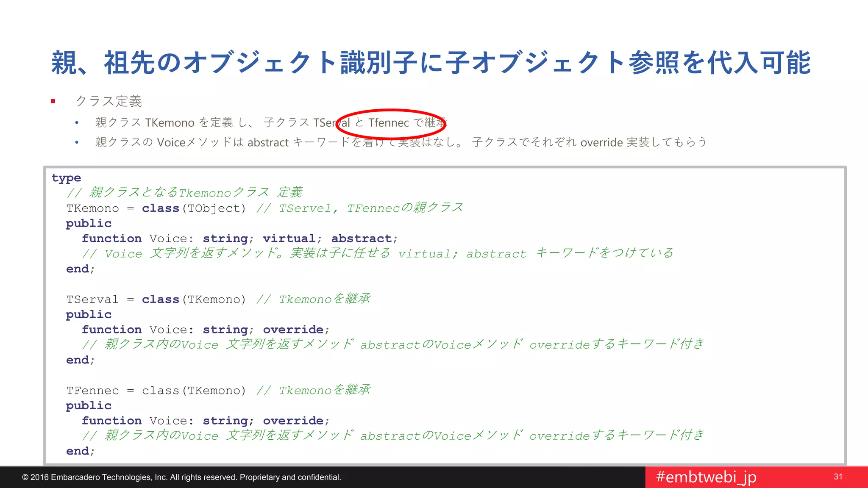Click the final 'end;' statement in code
The height and width of the screenshot is (488, 868).
tap(80, 451)
